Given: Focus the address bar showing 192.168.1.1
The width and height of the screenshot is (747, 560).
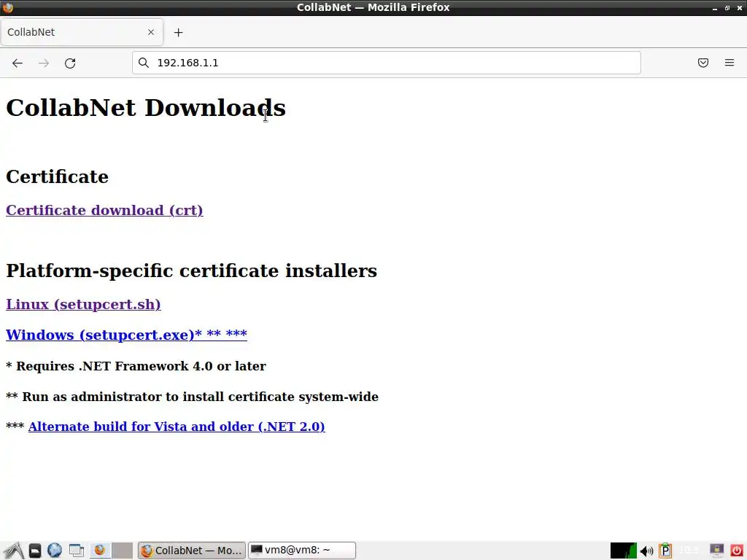Looking at the screenshot, I should coord(387,63).
